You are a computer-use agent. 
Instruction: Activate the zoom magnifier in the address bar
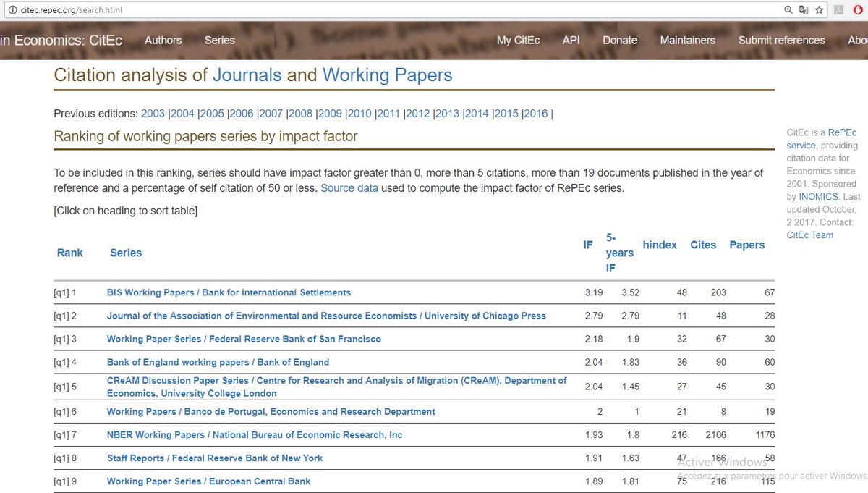(x=790, y=10)
